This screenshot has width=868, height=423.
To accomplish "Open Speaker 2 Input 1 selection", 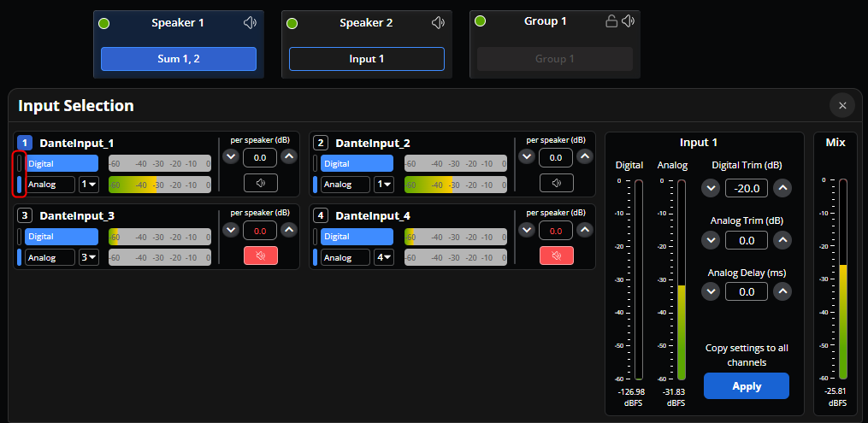I will click(x=367, y=59).
